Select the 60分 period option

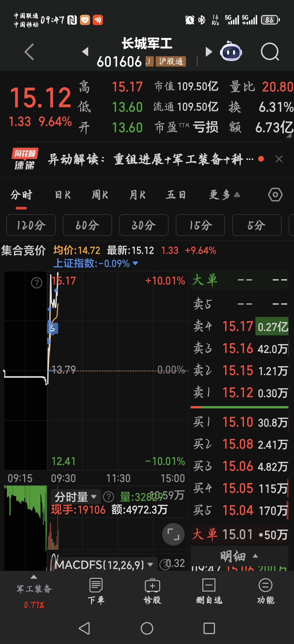pyautogui.click(x=87, y=225)
